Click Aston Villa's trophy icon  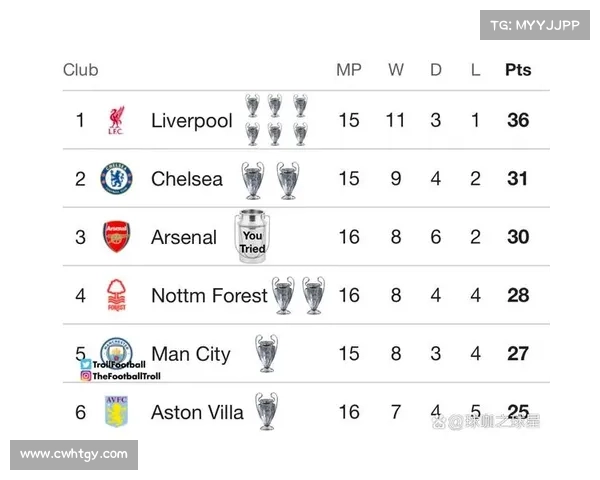(x=266, y=411)
